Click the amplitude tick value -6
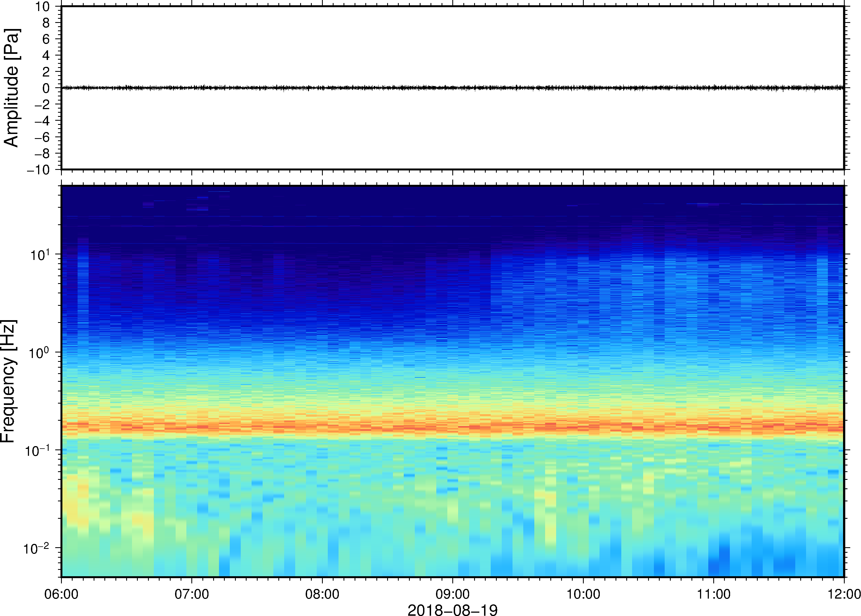Viewport: 861px width, 616px height. [42, 137]
